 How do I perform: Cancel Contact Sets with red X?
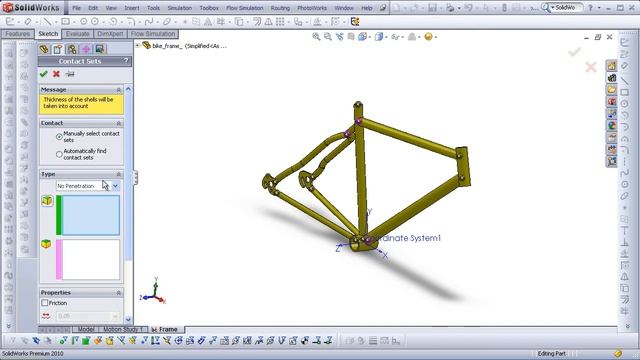pos(56,74)
